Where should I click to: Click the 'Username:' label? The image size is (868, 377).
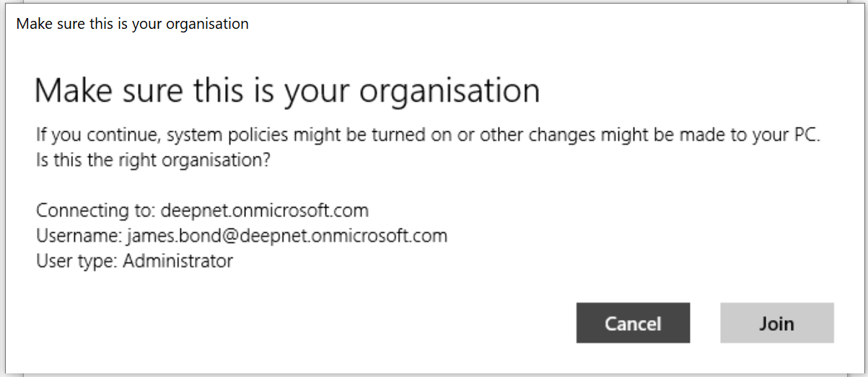(x=78, y=236)
